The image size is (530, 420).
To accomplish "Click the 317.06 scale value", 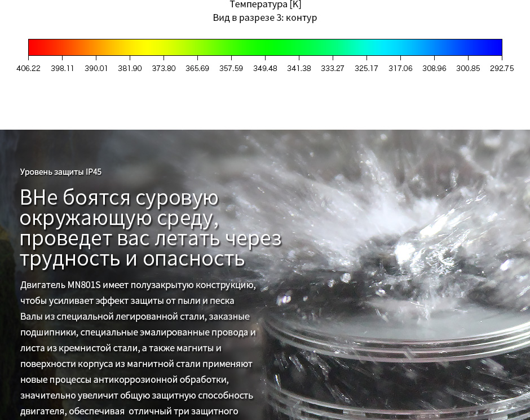I will [x=400, y=68].
